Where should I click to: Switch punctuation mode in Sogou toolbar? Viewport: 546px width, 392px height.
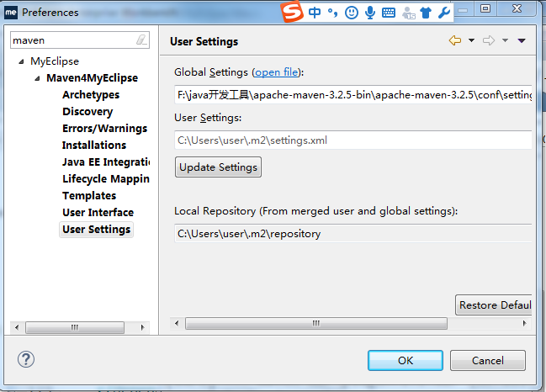tap(332, 13)
